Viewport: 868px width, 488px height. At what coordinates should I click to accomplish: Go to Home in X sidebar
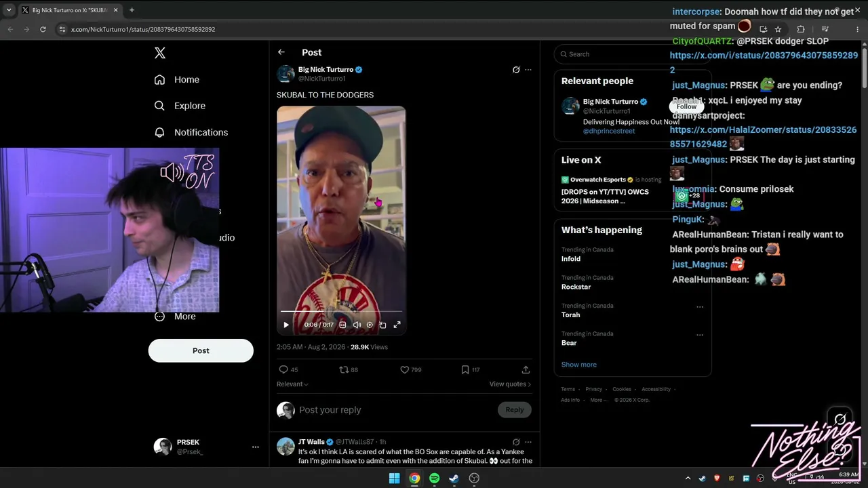click(x=176, y=79)
